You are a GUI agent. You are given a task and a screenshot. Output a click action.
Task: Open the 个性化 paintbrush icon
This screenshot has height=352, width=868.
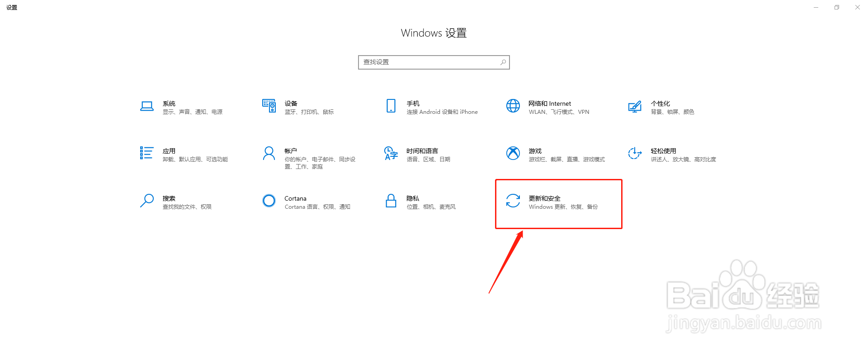(635, 107)
